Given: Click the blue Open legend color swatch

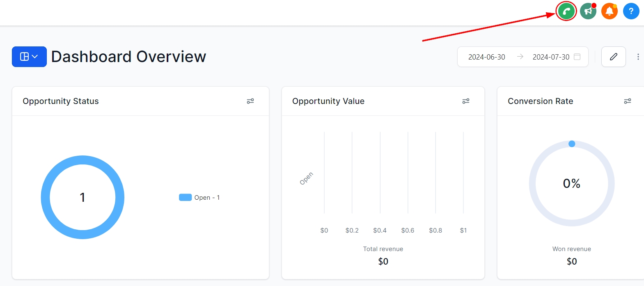Looking at the screenshot, I should click(x=185, y=198).
